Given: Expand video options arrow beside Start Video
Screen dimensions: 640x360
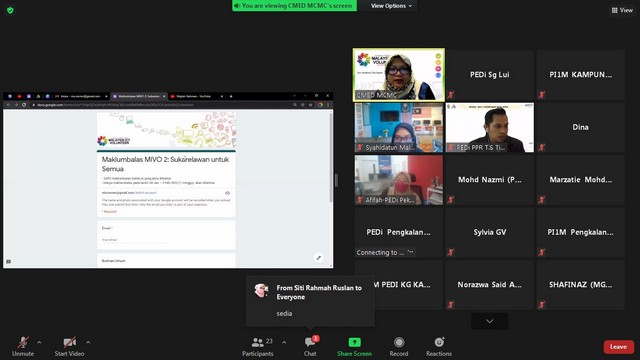Looking at the screenshot, I should coord(88,342).
